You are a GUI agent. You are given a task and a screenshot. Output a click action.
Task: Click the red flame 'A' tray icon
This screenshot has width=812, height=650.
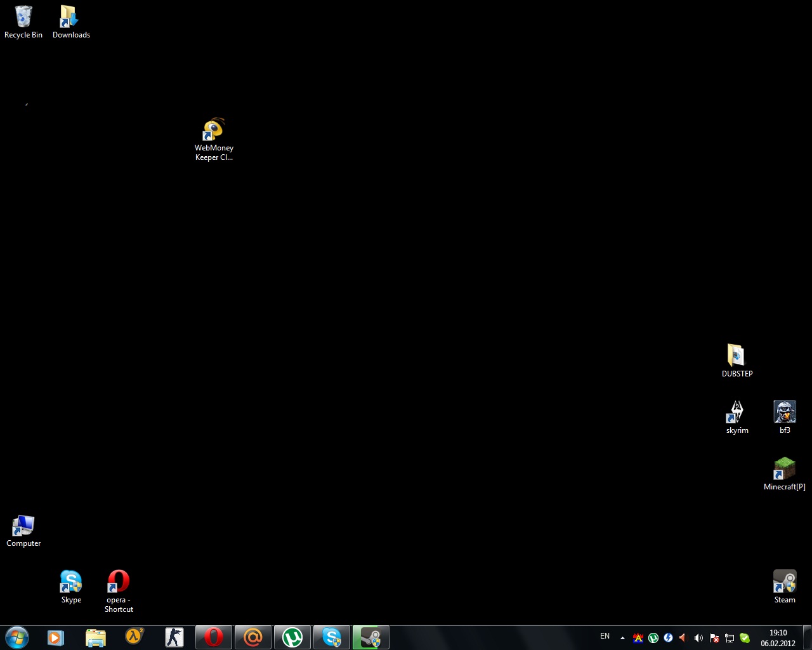coord(638,638)
